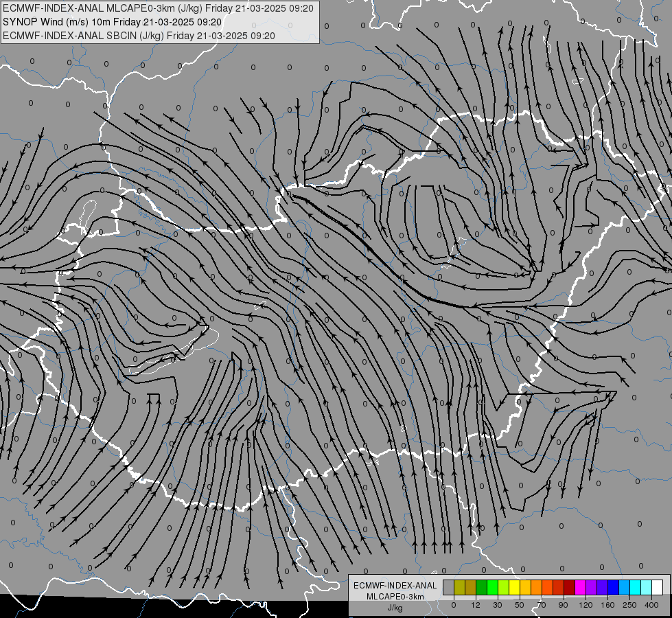The width and height of the screenshot is (672, 618).
Task: Click the SYNOP Wind 10m title line
Action: click(113, 22)
